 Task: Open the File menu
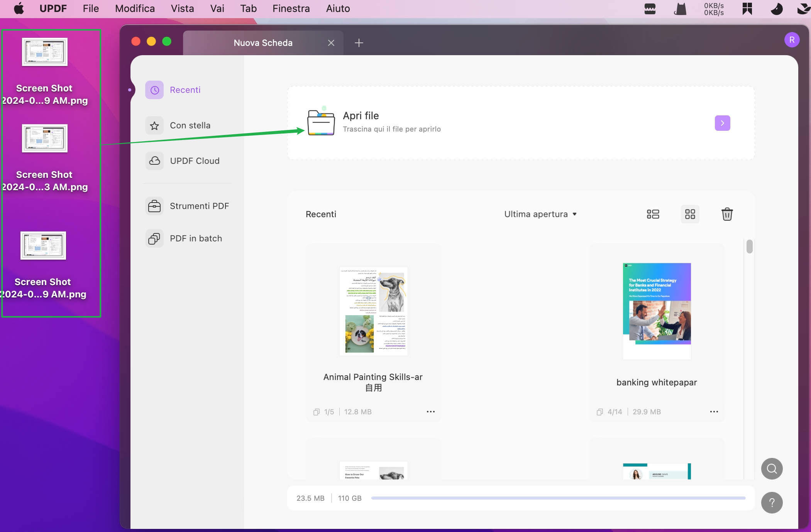click(x=91, y=8)
